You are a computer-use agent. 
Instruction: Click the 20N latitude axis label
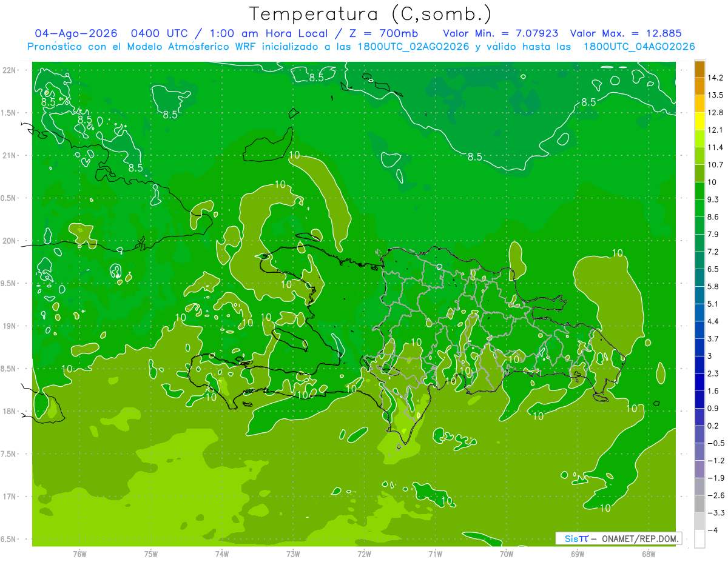(10, 241)
